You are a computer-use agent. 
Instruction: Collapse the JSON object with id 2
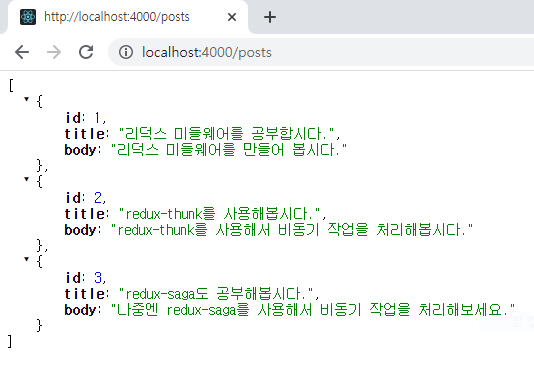27,179
